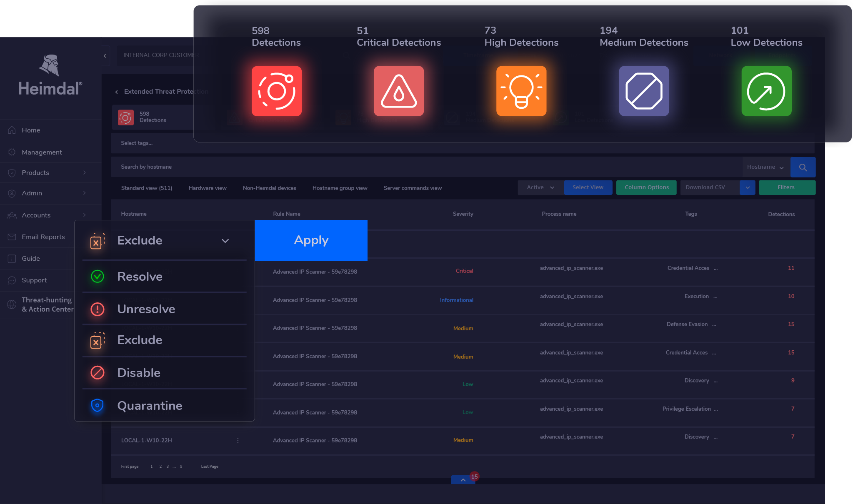853x504 pixels.
Task: Click the hostname search magnifier button
Action: point(803,167)
